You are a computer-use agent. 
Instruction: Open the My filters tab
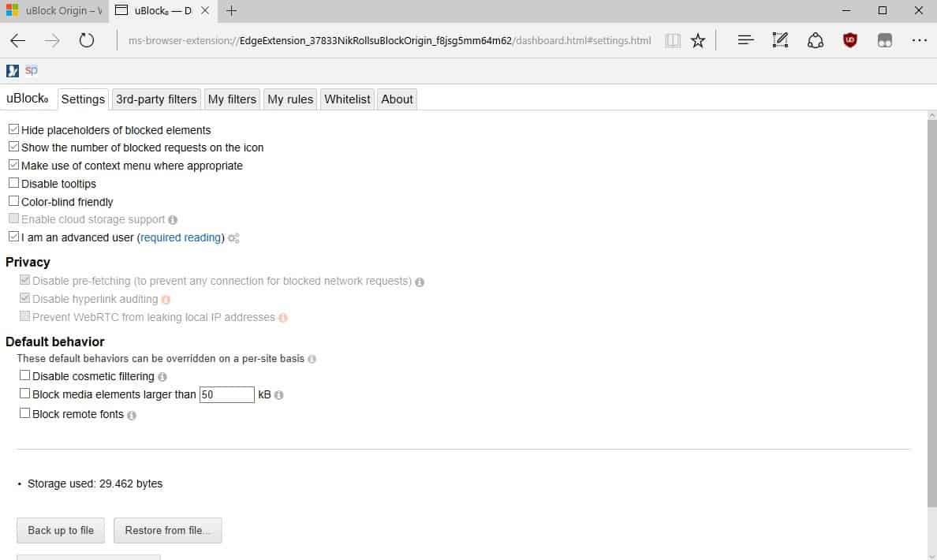[232, 99]
